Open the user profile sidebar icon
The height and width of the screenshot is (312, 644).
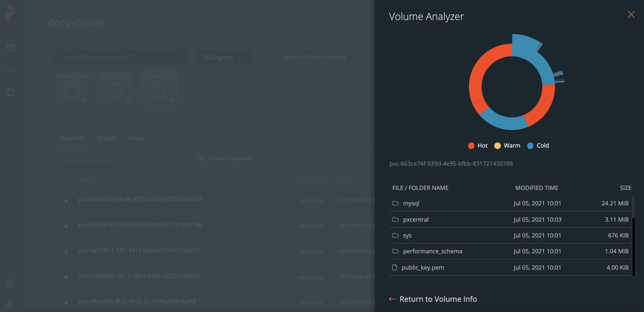tap(10, 303)
